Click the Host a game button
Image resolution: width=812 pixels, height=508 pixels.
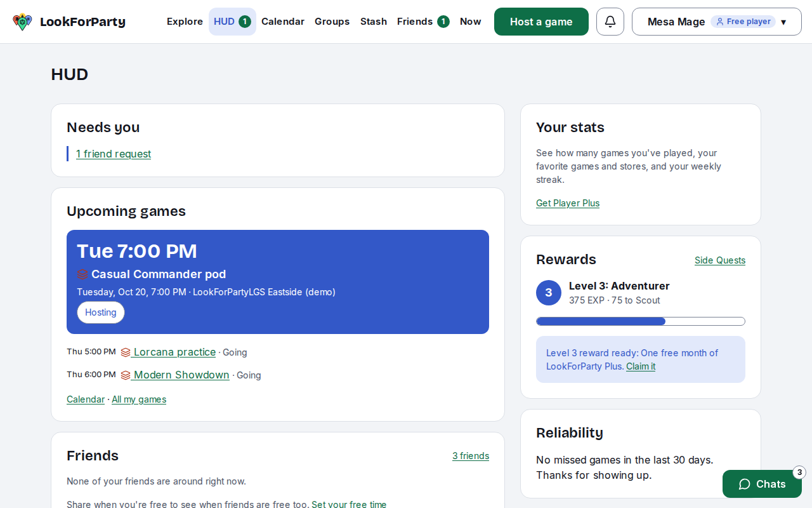(x=541, y=22)
